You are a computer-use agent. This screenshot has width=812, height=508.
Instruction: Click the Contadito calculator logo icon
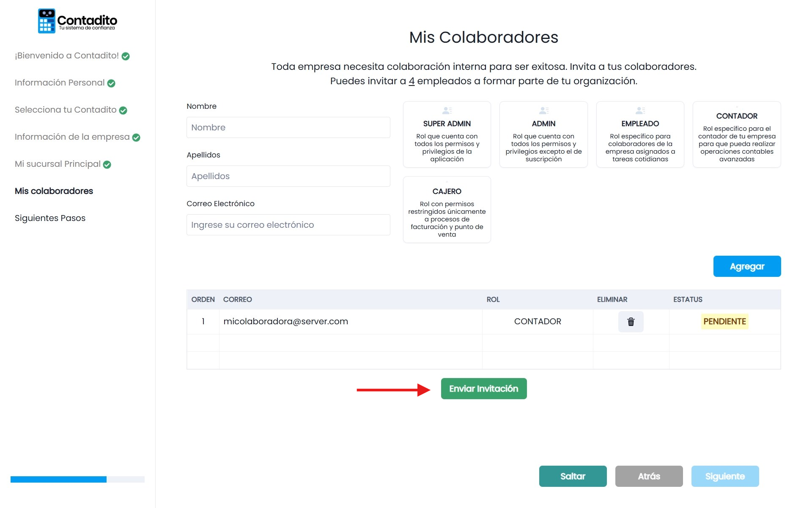coord(47,21)
